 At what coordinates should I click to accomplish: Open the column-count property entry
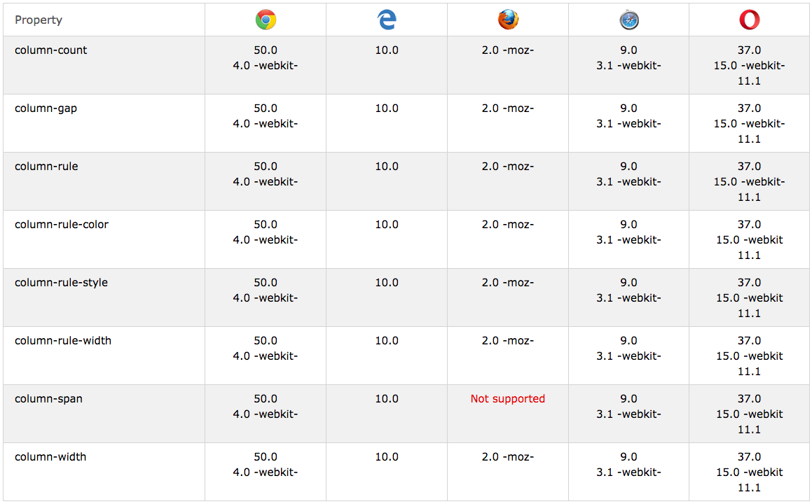(50, 50)
